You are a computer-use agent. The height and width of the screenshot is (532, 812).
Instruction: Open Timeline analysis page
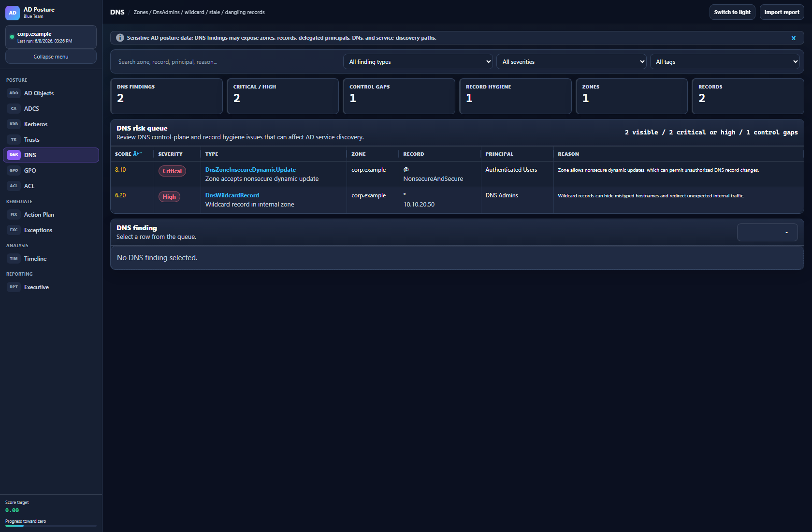click(51, 259)
